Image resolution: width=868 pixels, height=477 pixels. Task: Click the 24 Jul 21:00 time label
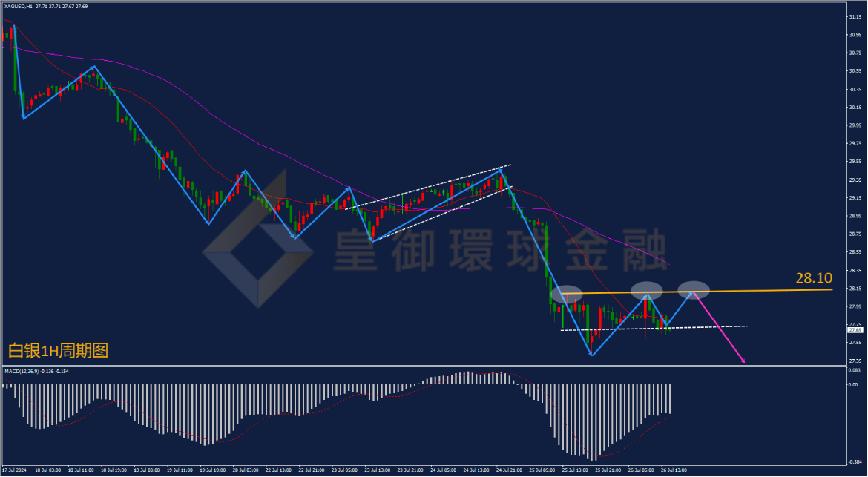tap(509, 470)
